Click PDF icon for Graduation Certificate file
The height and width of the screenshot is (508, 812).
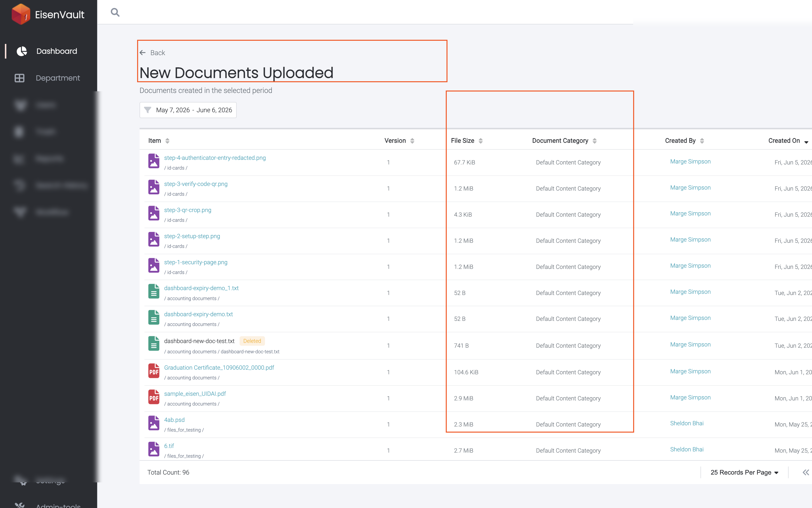coord(154,371)
